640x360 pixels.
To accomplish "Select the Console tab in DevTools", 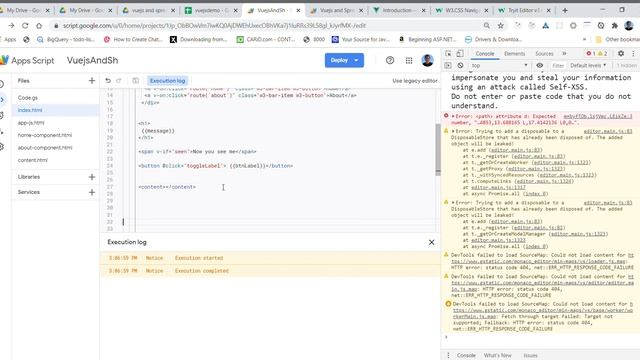I will coord(484,53).
